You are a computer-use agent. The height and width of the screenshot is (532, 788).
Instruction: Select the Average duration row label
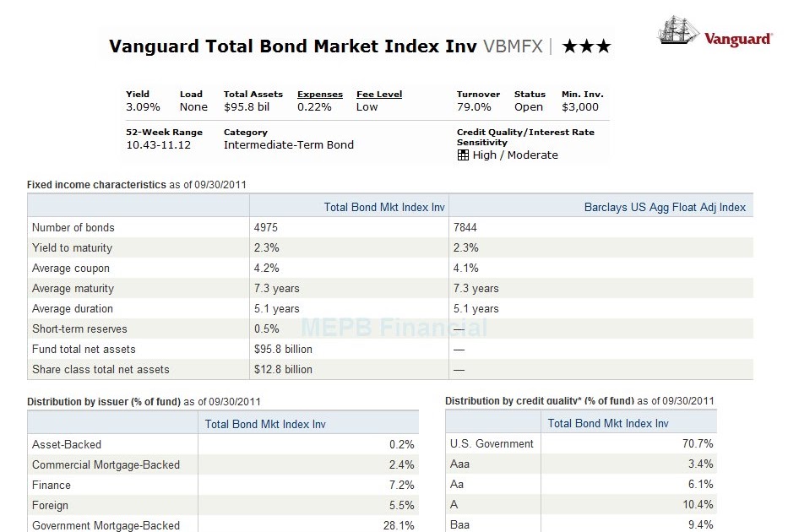[x=73, y=308]
